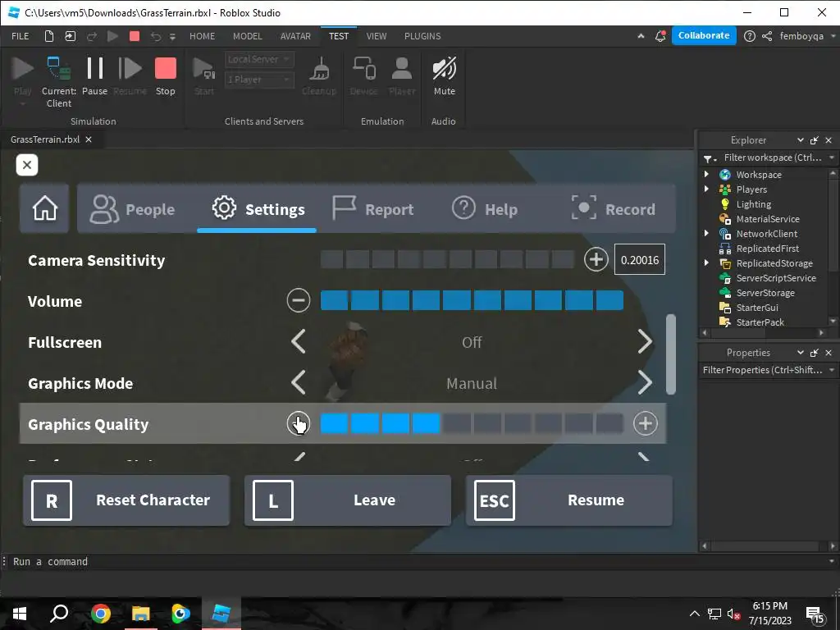The image size is (840, 630).
Task: Click the Explorer filter funnel icon
Action: pos(710,158)
